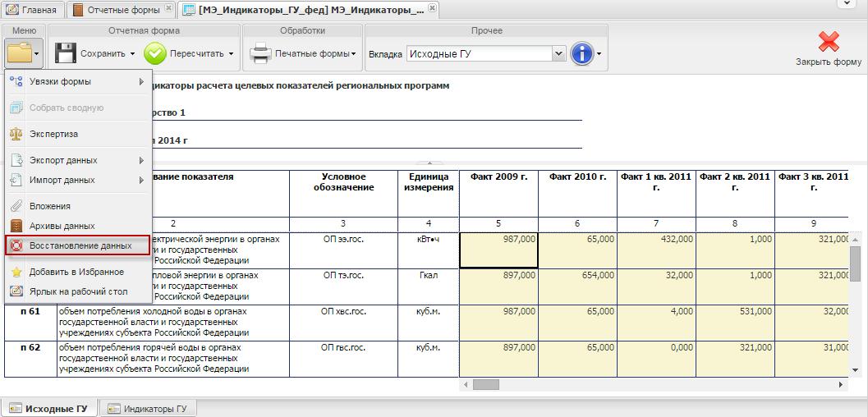Screen dimensions: 868x417
Task: Click the red X close form icon
Action: [x=829, y=42]
